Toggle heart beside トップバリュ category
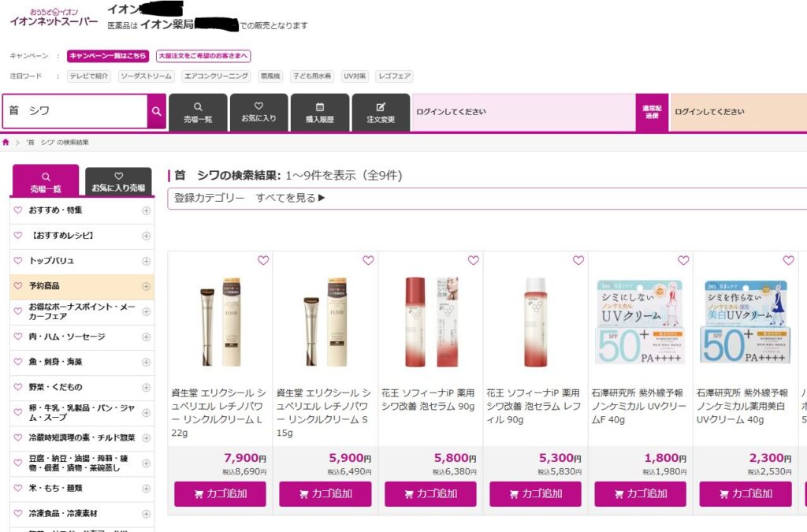 [18, 260]
